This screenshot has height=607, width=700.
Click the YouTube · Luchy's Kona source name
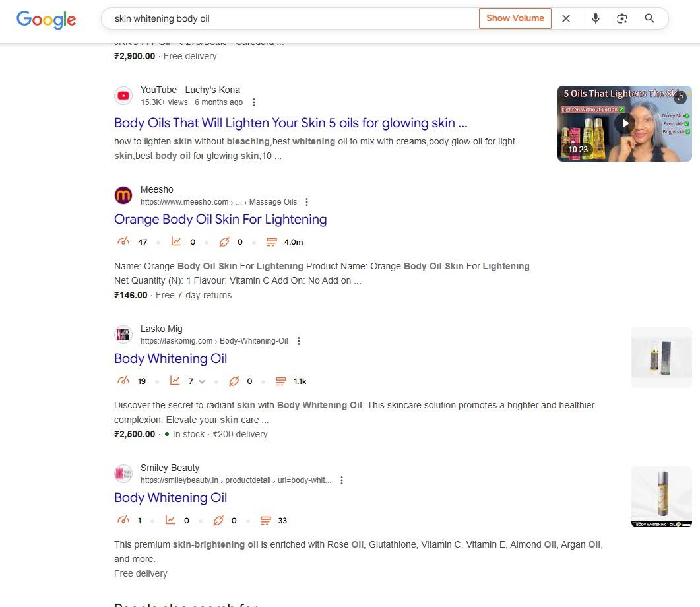pyautogui.click(x=190, y=90)
